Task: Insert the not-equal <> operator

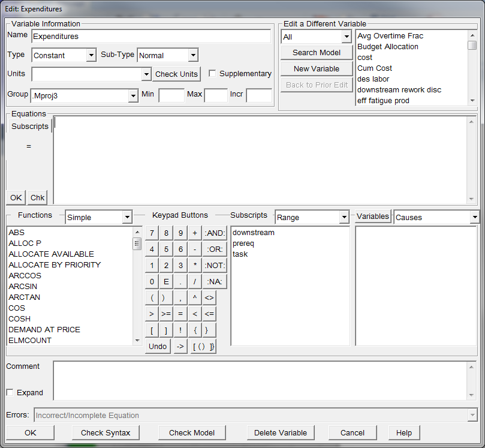Action: 209,297
